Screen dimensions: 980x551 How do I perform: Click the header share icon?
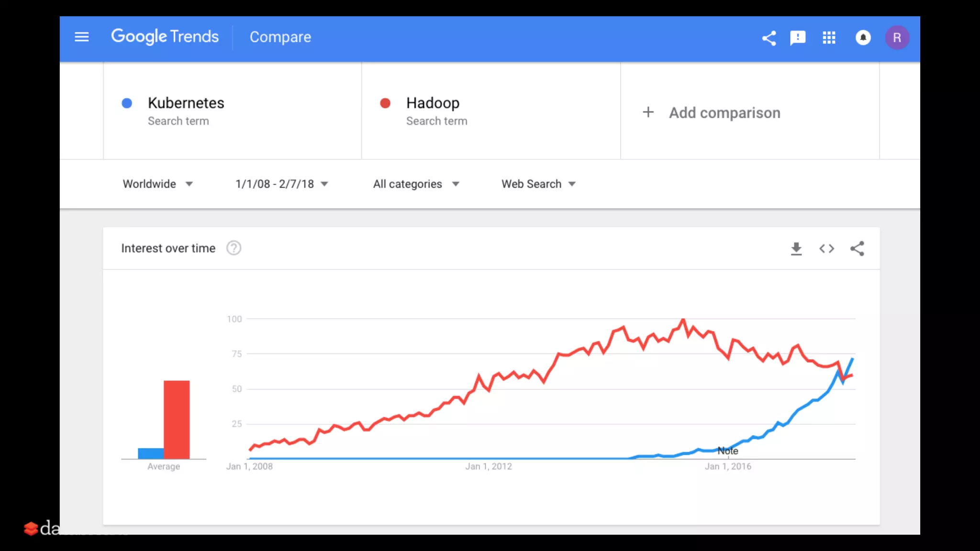pos(769,38)
